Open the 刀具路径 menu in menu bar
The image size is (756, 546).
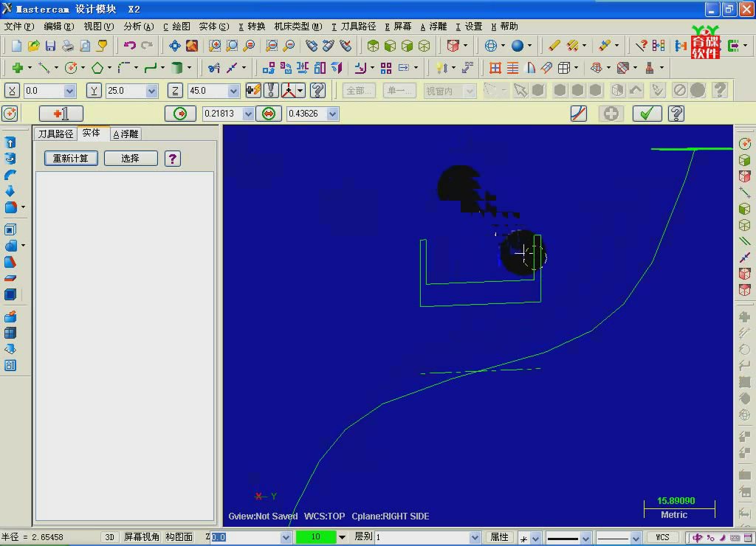click(x=354, y=27)
